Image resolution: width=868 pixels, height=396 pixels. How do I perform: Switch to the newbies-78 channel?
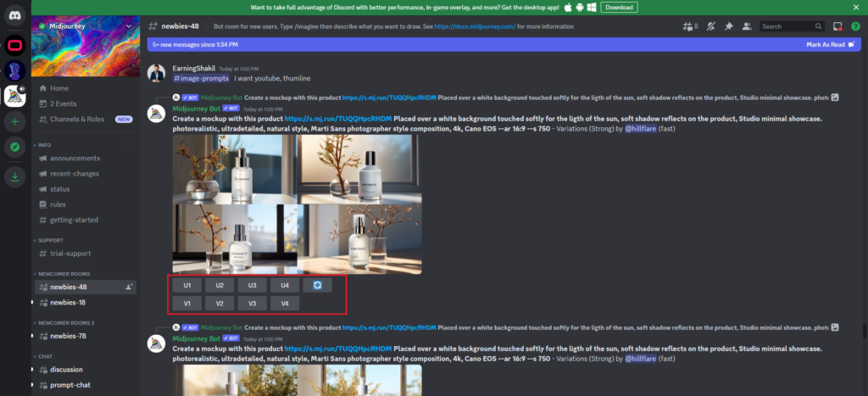[86, 336]
